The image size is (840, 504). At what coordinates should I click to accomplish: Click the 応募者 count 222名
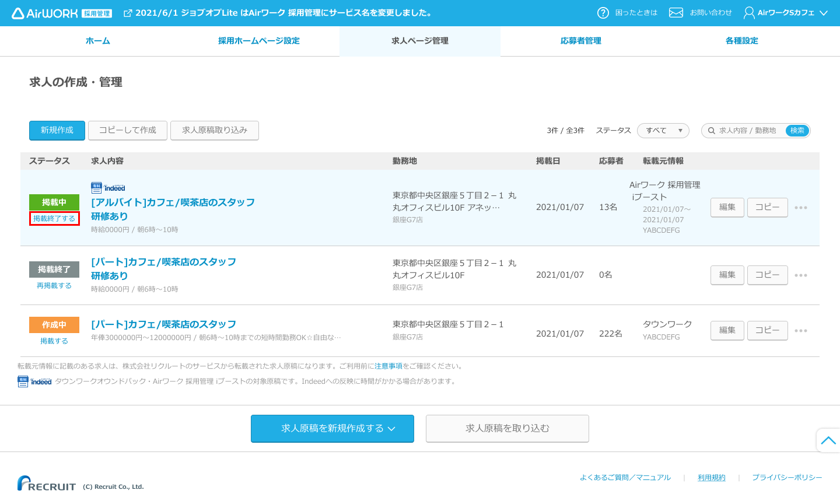click(611, 334)
